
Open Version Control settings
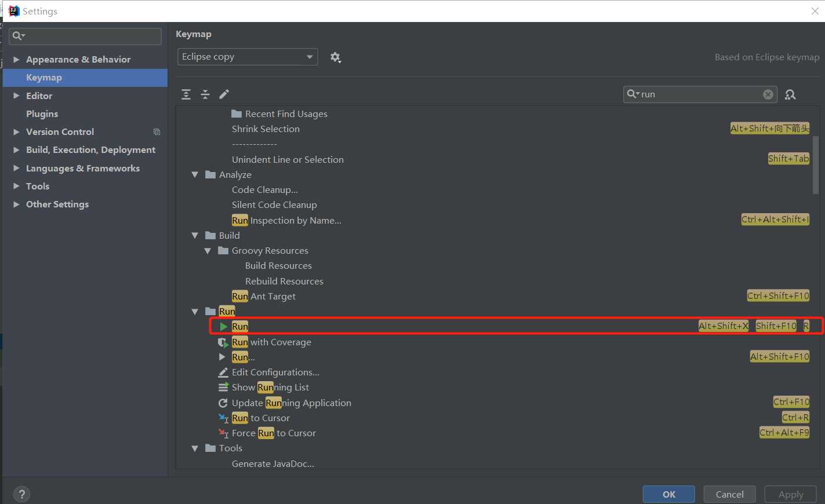(60, 132)
